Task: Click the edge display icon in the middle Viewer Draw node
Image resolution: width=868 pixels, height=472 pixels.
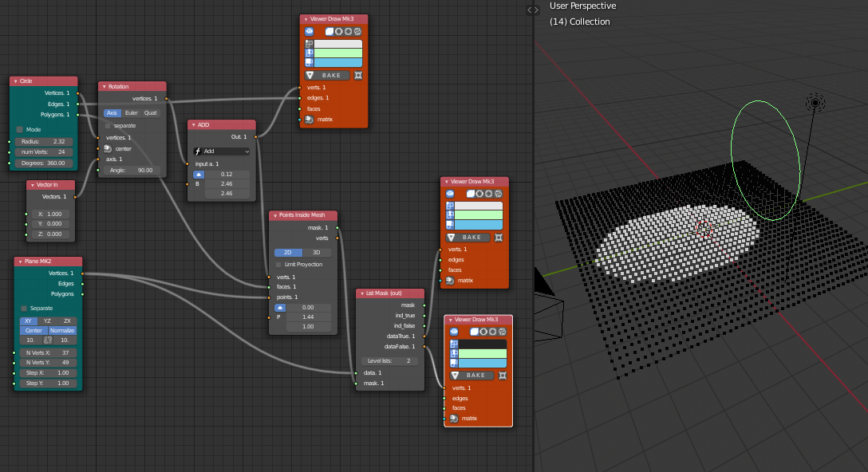Action: (450, 215)
